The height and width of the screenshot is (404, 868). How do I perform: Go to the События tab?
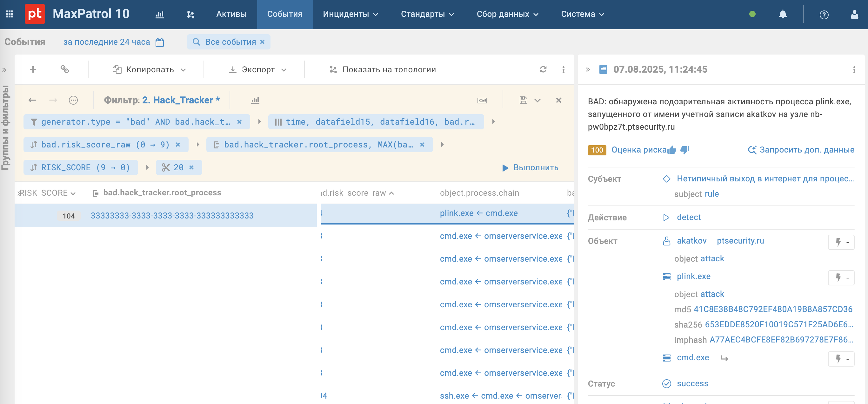(285, 14)
